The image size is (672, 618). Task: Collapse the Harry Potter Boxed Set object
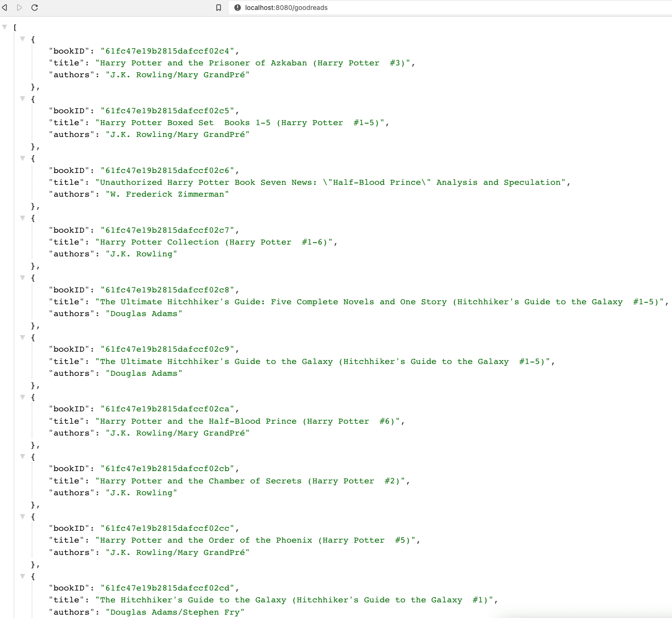22,99
